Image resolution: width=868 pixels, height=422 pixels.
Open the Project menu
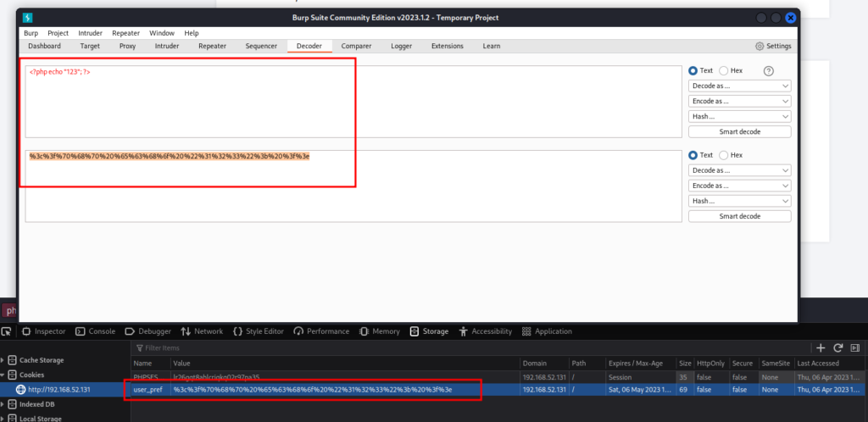click(58, 33)
